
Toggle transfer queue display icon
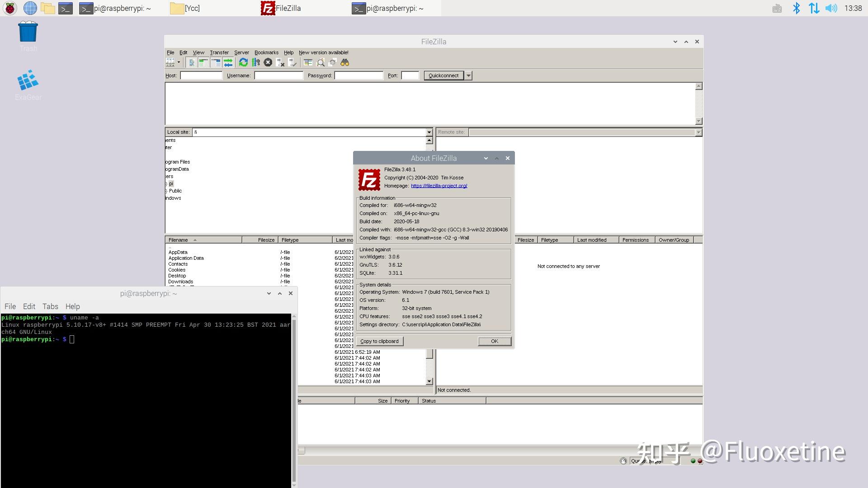tap(228, 62)
